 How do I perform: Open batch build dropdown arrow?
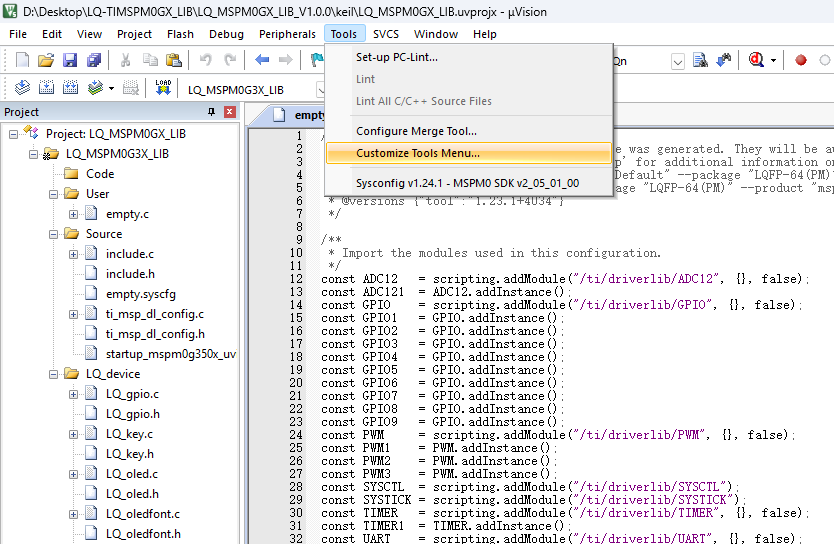[x=111, y=88]
